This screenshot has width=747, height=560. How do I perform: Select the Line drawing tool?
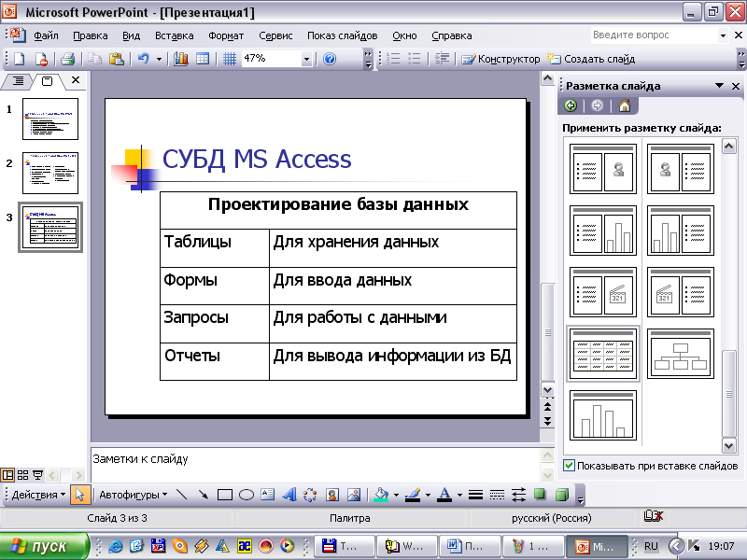pos(181,495)
